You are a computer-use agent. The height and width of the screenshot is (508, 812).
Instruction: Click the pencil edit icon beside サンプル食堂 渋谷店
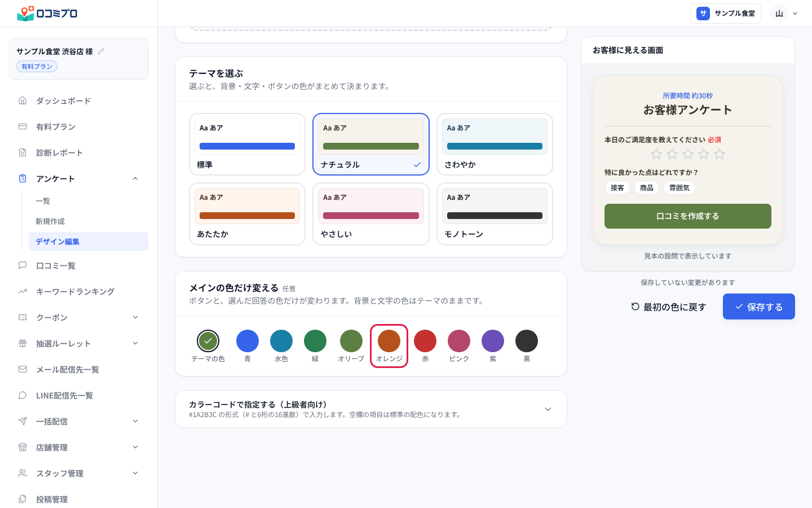[101, 51]
